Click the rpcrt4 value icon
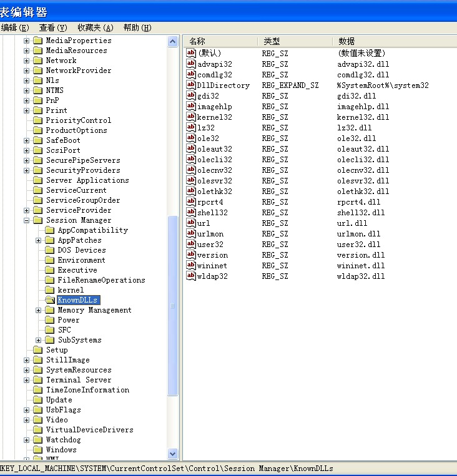 [x=191, y=202]
